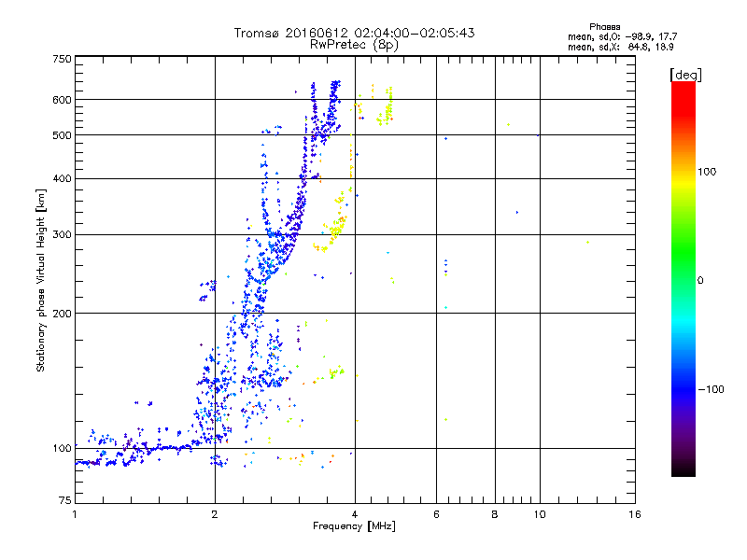Click the colorbar tick label '100'

(x=707, y=172)
